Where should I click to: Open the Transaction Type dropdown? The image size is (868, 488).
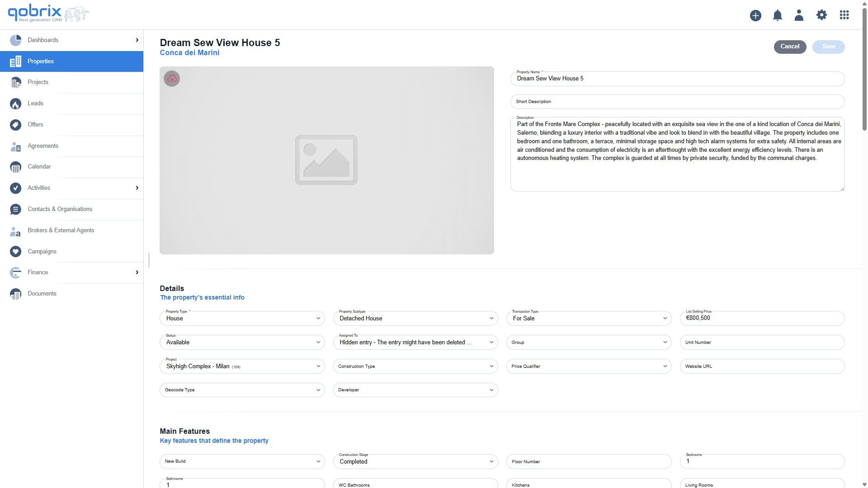point(589,319)
